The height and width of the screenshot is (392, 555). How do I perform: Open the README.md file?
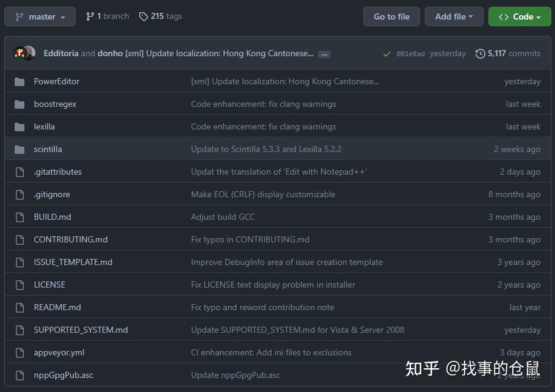pyautogui.click(x=57, y=307)
